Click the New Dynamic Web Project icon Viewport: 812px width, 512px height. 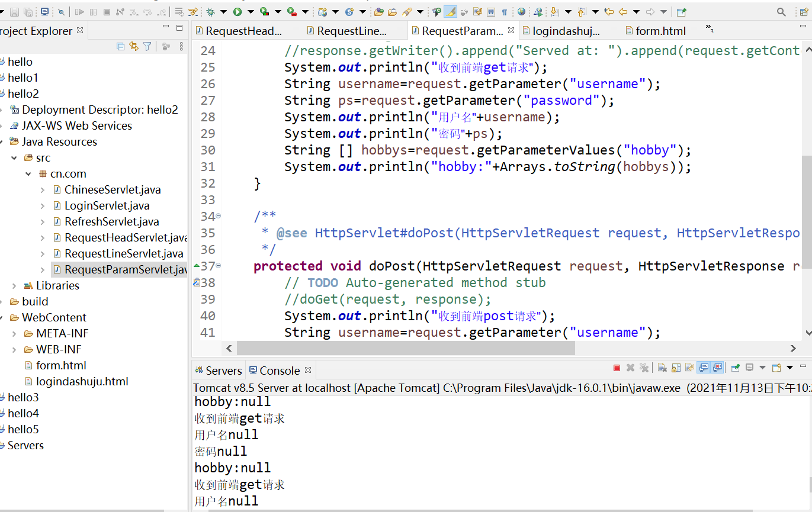[x=322, y=12]
